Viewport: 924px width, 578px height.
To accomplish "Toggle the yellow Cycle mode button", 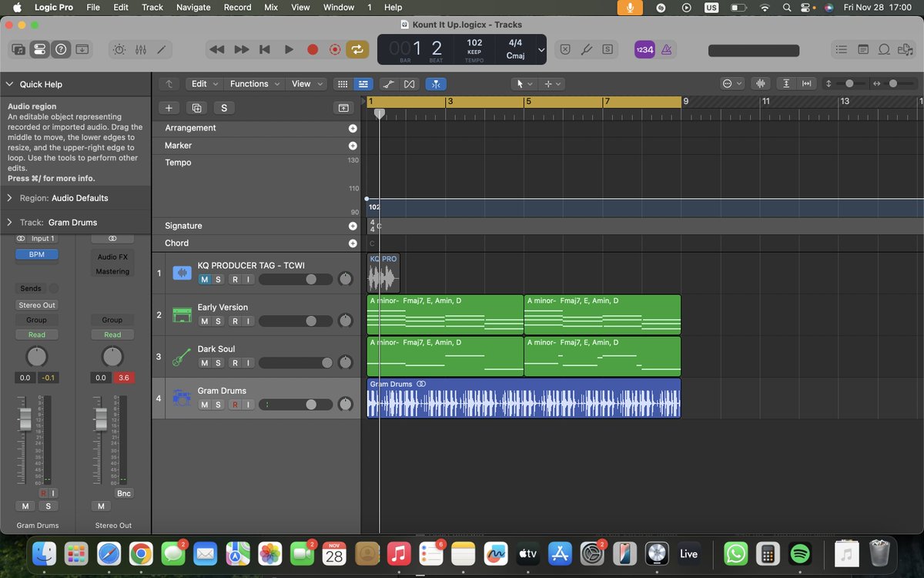I will click(x=357, y=49).
